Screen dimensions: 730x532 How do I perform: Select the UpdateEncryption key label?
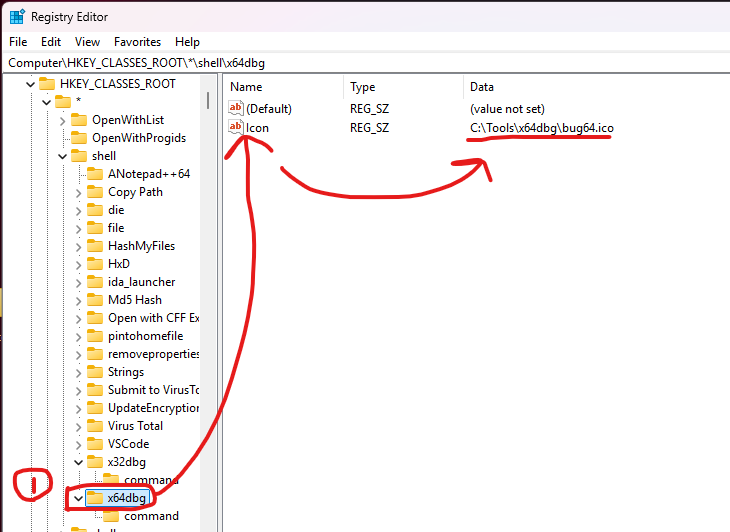(154, 408)
